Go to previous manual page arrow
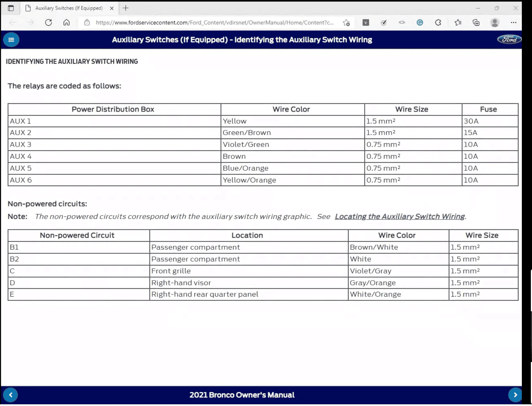Viewport: 532px width, 406px height. (11, 395)
